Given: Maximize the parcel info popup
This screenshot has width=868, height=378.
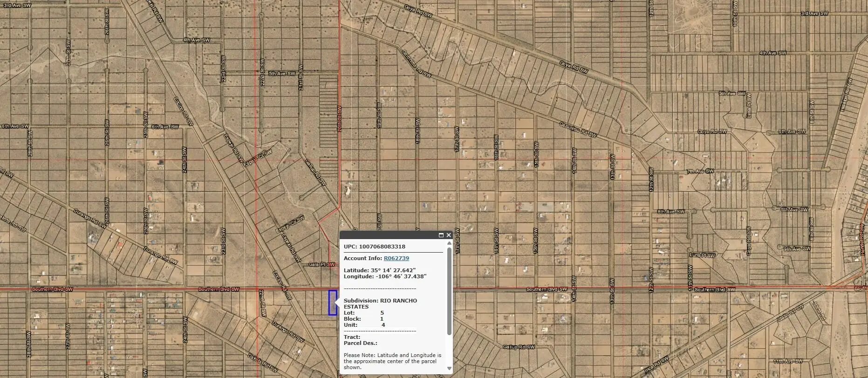Looking at the screenshot, I should (441, 235).
